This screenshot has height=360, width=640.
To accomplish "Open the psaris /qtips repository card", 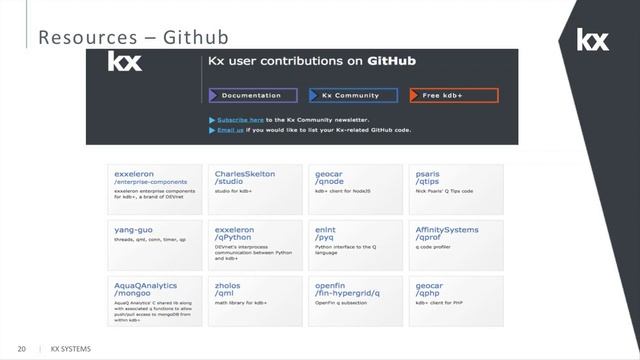I will tap(456, 189).
